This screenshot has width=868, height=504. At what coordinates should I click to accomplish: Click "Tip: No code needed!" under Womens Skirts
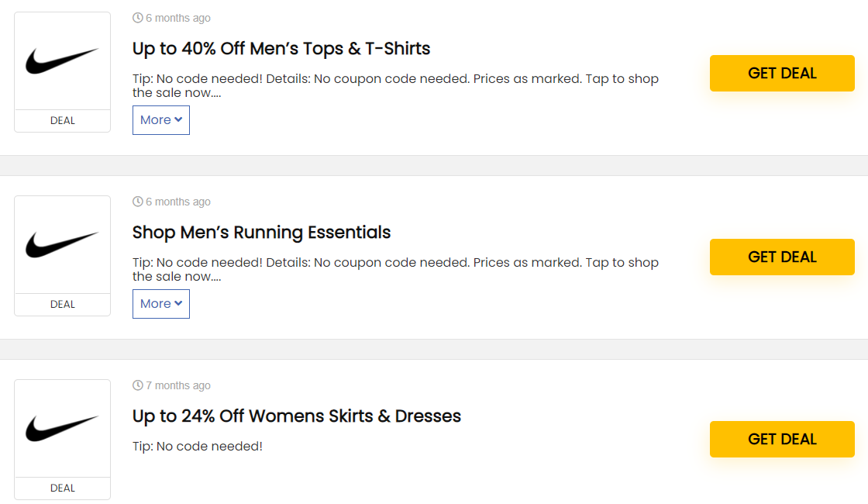click(198, 447)
